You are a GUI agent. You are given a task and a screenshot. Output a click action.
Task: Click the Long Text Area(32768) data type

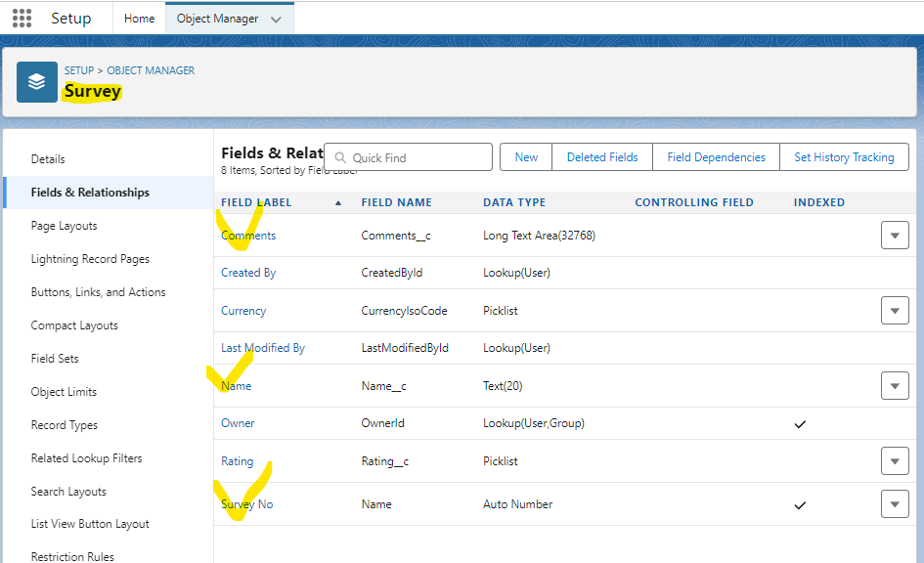[x=539, y=236]
